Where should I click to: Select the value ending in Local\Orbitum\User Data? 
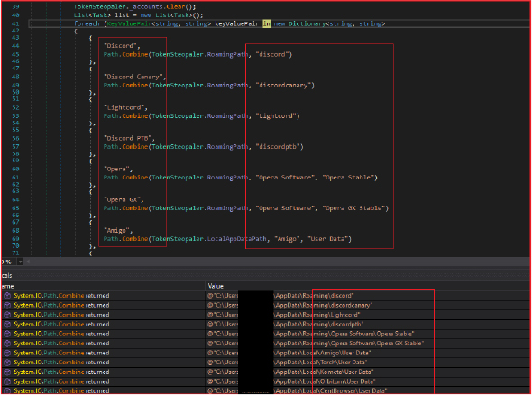click(x=291, y=381)
